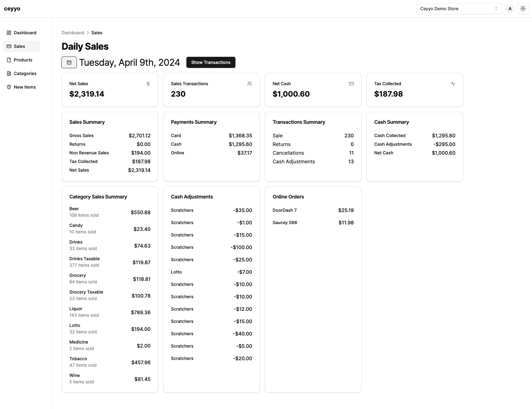This screenshot has height=409, width=532.
Task: Select Sales in the breadcrumb trail
Action: 97,33
